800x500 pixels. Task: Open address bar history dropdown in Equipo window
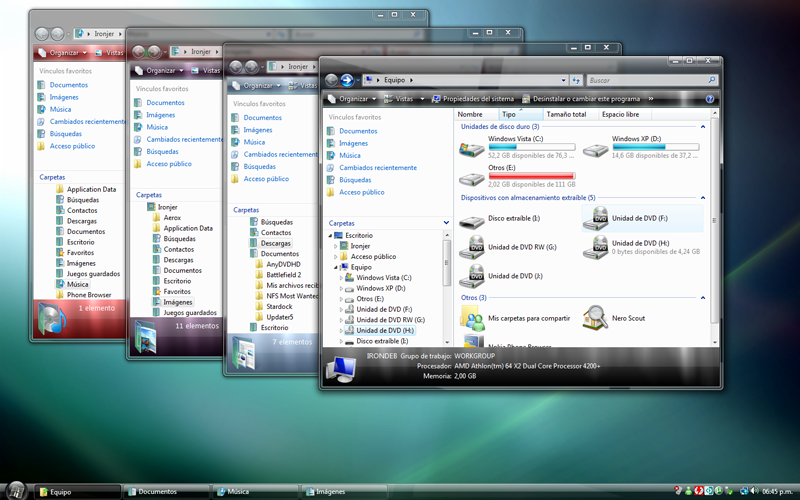coord(563,80)
